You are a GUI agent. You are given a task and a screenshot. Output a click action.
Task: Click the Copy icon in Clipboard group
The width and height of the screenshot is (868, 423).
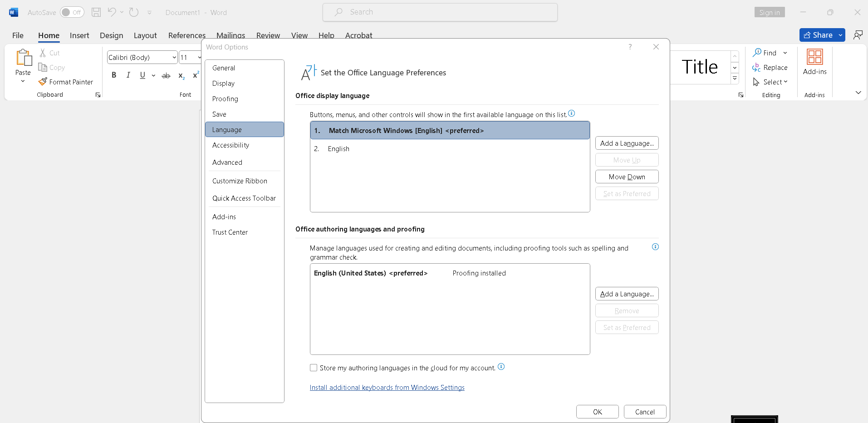(x=43, y=67)
